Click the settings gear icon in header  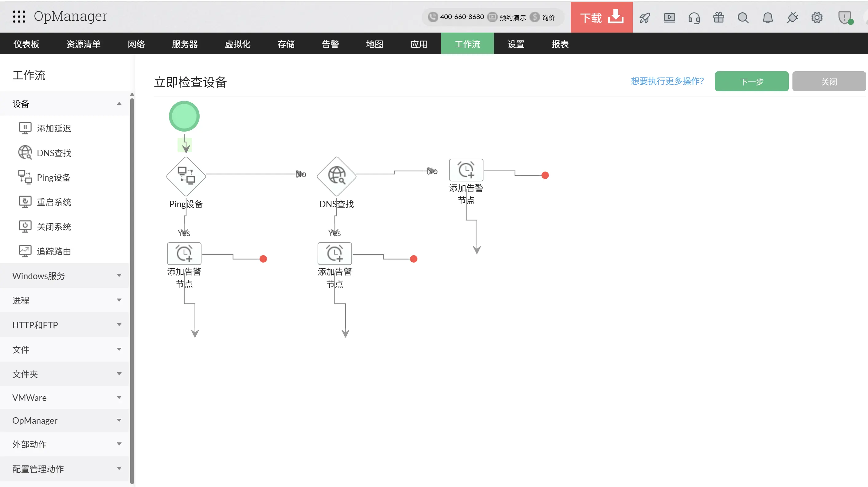(817, 18)
